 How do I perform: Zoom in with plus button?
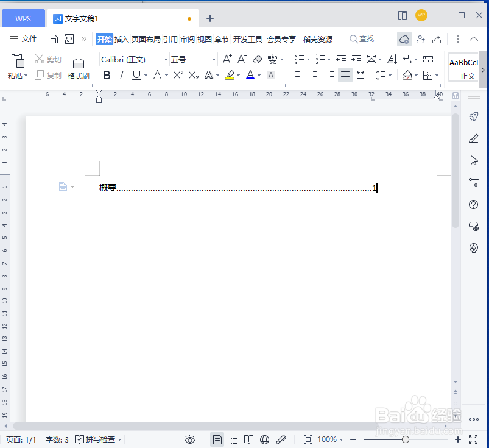(x=458, y=439)
